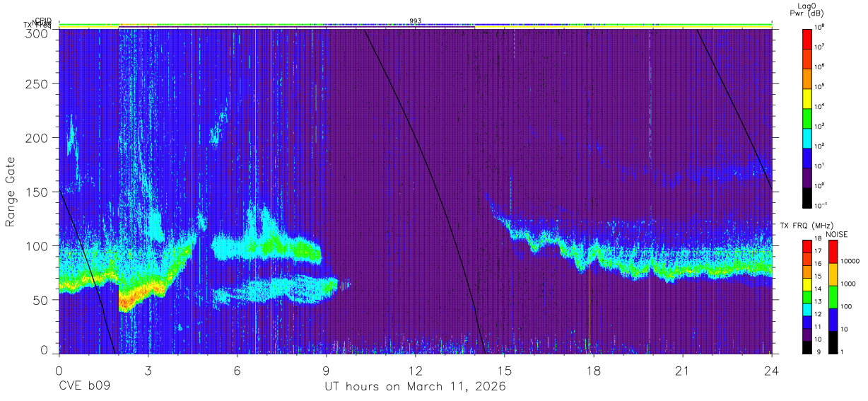Click the '17' label on the TX FRQ scale
This screenshot has height=401, width=868.
click(819, 252)
